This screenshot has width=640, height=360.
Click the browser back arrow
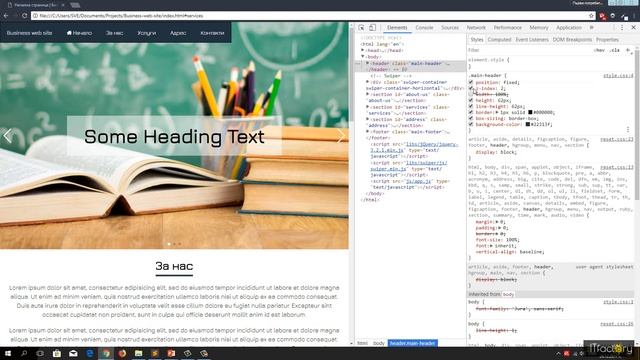[x=6, y=16]
